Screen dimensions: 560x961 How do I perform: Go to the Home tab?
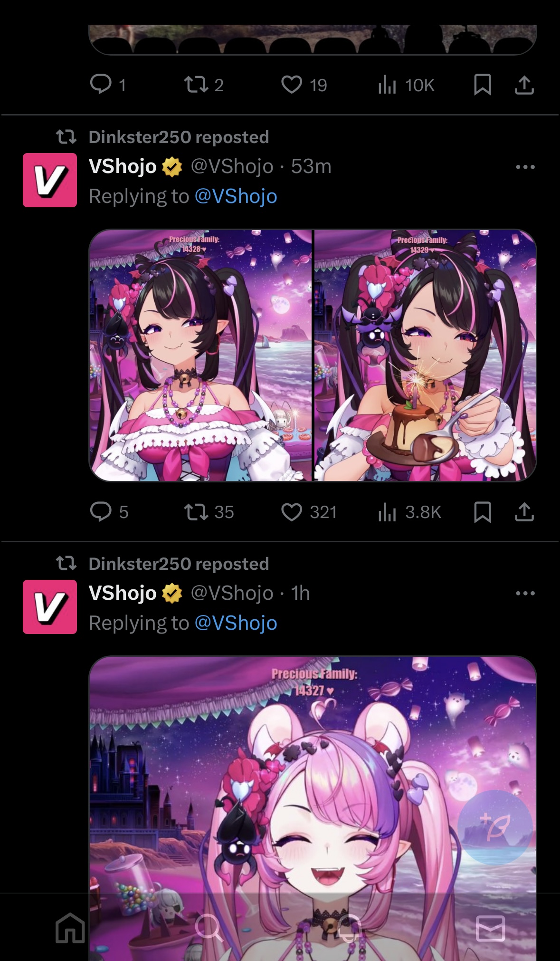[x=70, y=927]
